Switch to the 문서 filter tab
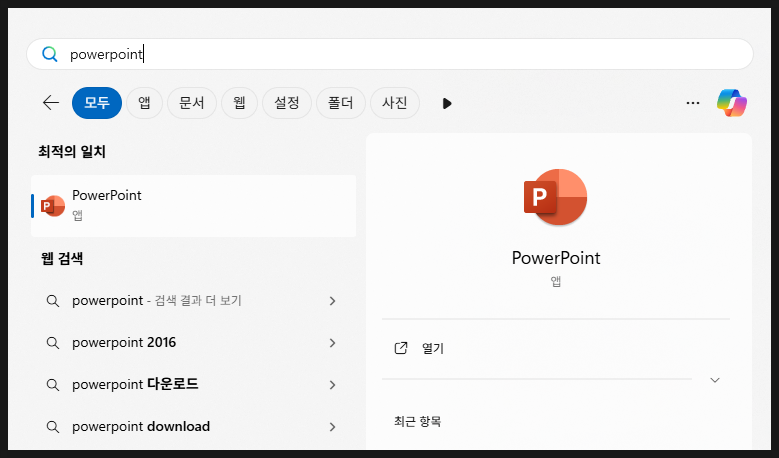Screen dimensions: 779x458 pyautogui.click(x=192, y=103)
